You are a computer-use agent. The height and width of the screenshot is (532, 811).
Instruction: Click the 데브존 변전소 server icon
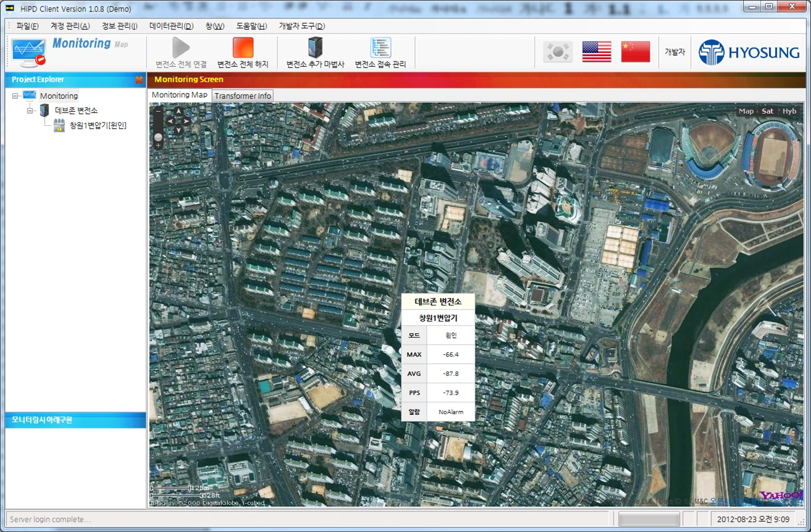[x=44, y=110]
